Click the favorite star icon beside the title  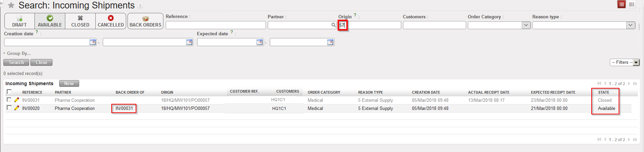click(11, 5)
